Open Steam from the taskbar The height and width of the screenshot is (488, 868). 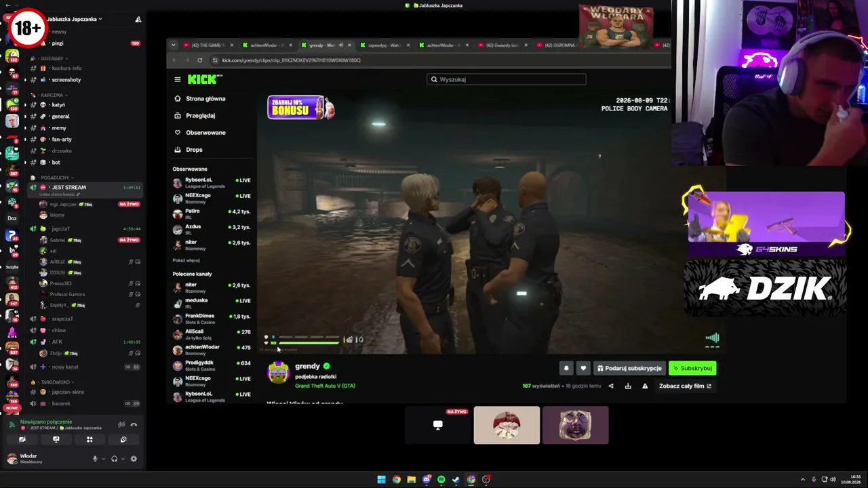[456, 480]
